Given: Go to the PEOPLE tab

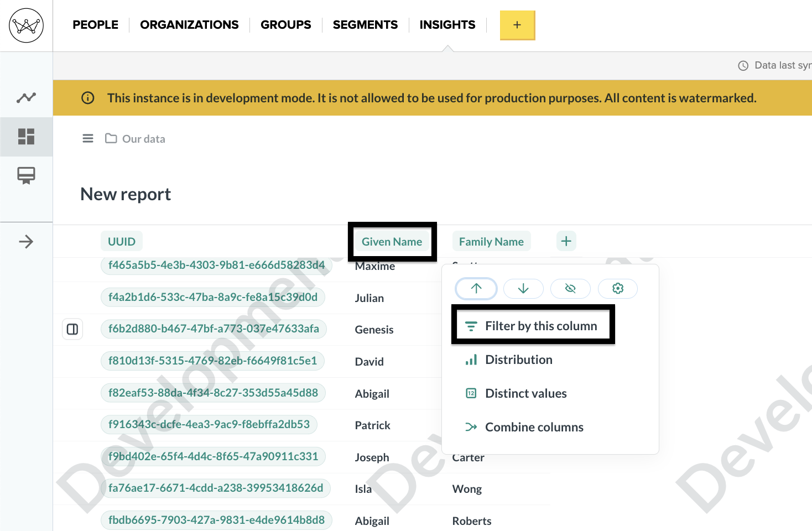Looking at the screenshot, I should (x=95, y=25).
